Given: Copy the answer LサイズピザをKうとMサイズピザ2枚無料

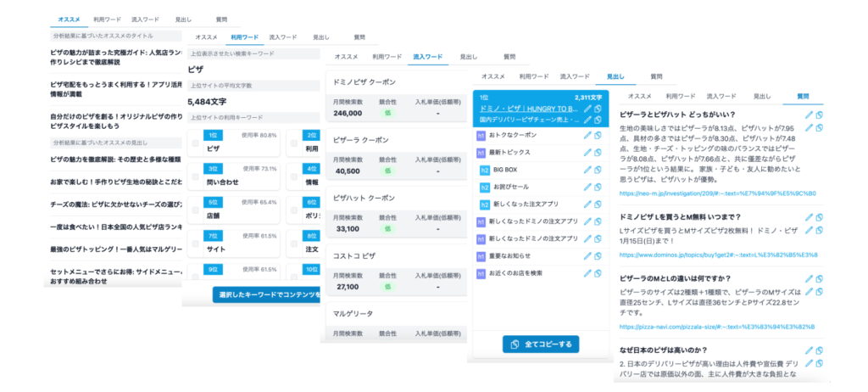Looking at the screenshot, I should [x=820, y=230].
